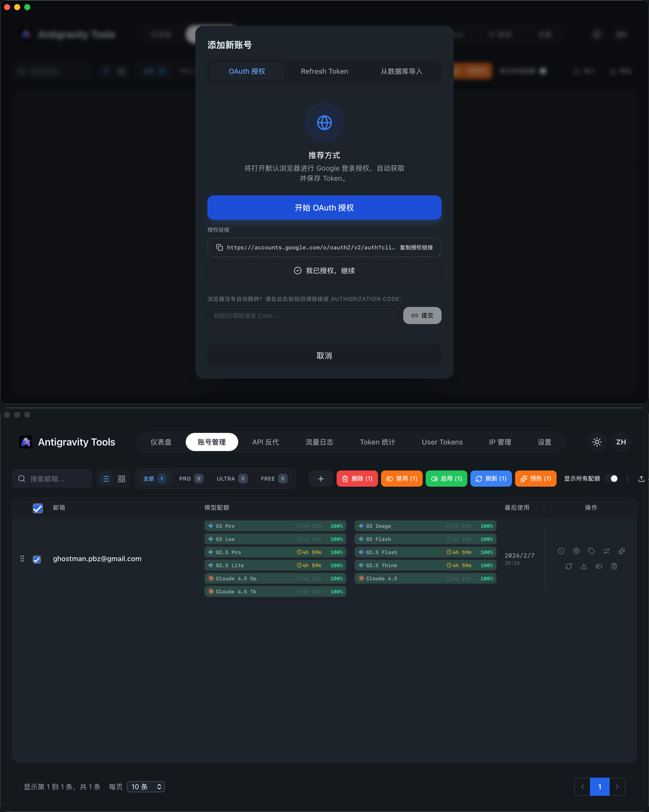
Task: Click the 2026/2/7 last used date
Action: (519, 556)
